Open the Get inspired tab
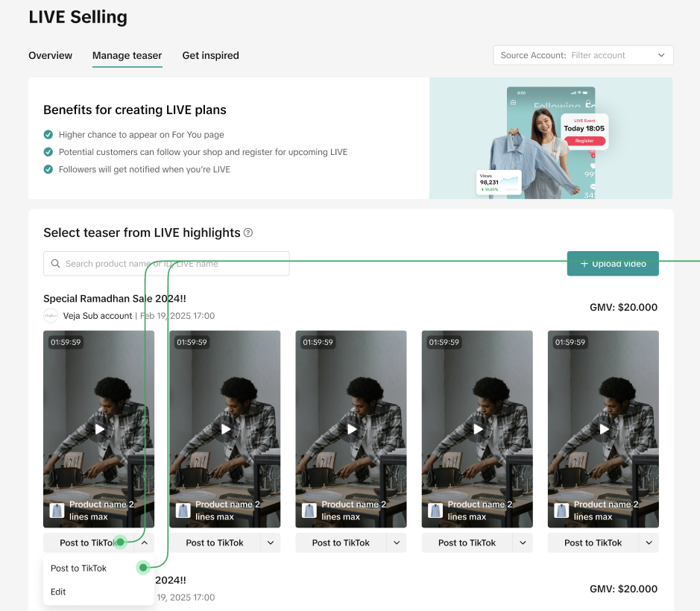The width and height of the screenshot is (700, 611). (x=210, y=55)
